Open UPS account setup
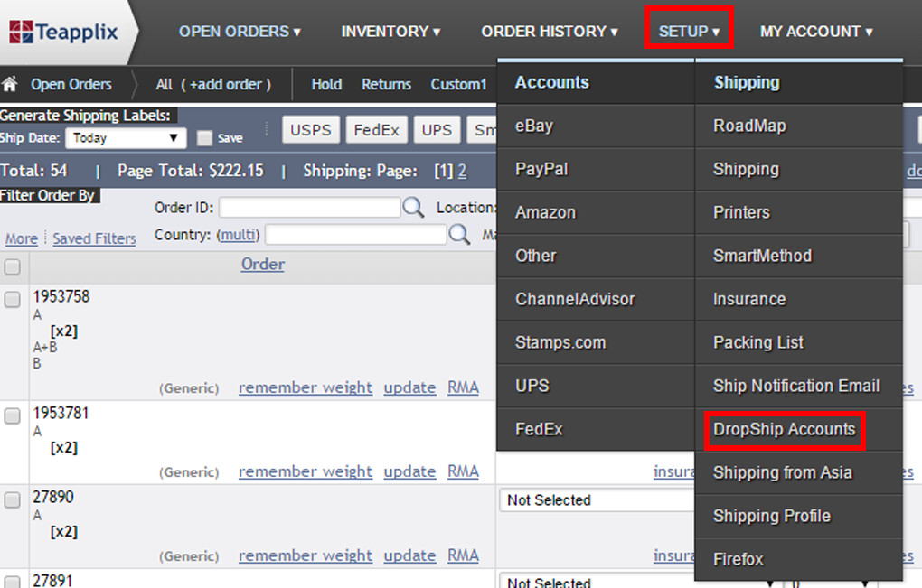The image size is (922, 588). 596,386
